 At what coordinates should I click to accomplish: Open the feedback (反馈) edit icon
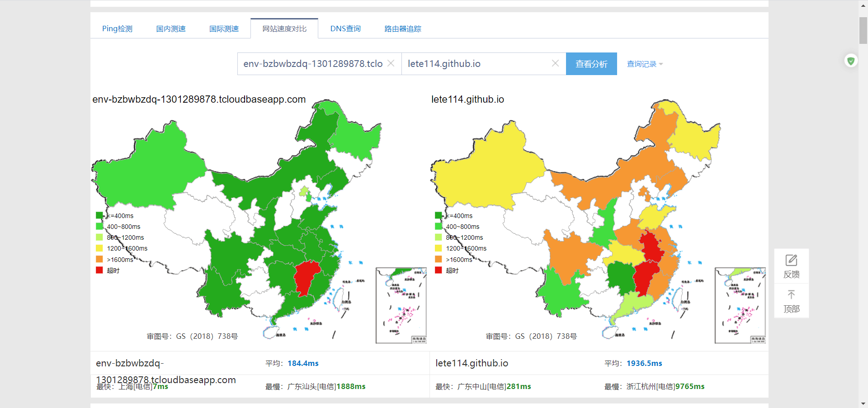pos(791,261)
